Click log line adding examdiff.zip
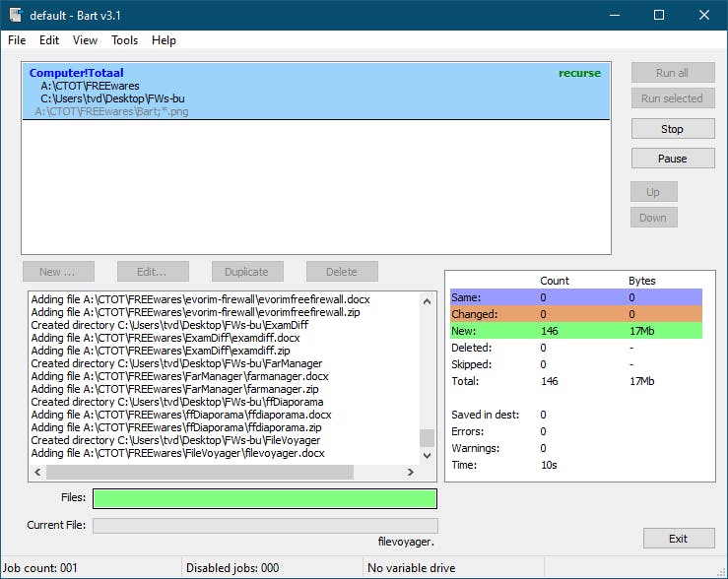Image resolution: width=728 pixels, height=579 pixels. (161, 351)
